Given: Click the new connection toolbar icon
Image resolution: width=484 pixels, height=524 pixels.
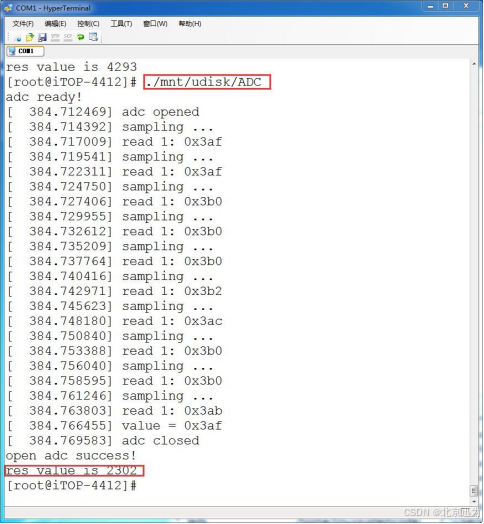Looking at the screenshot, I should tap(18, 38).
